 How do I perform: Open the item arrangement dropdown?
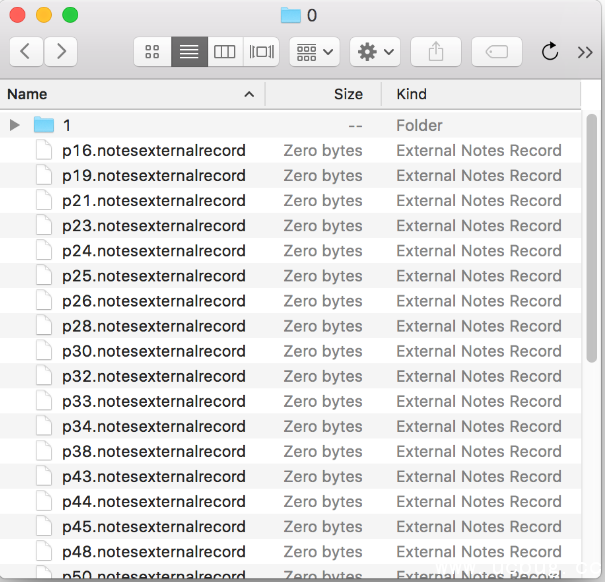tap(315, 51)
